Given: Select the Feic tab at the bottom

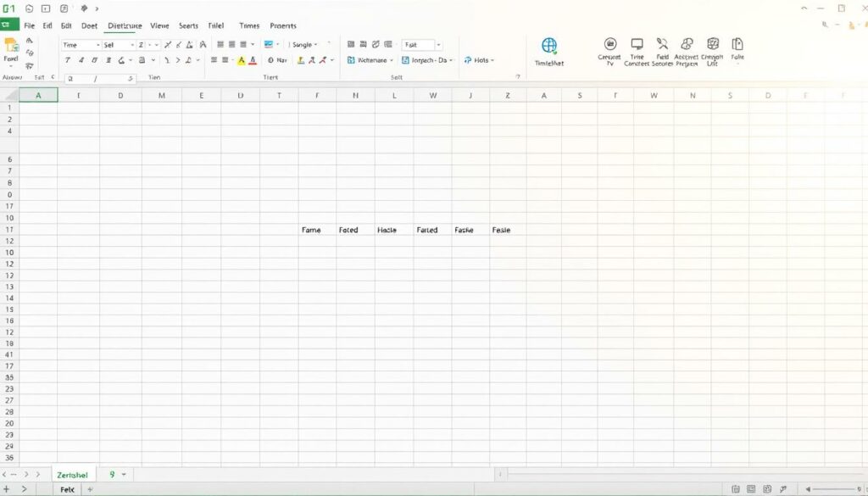Looking at the screenshot, I should click(67, 489).
